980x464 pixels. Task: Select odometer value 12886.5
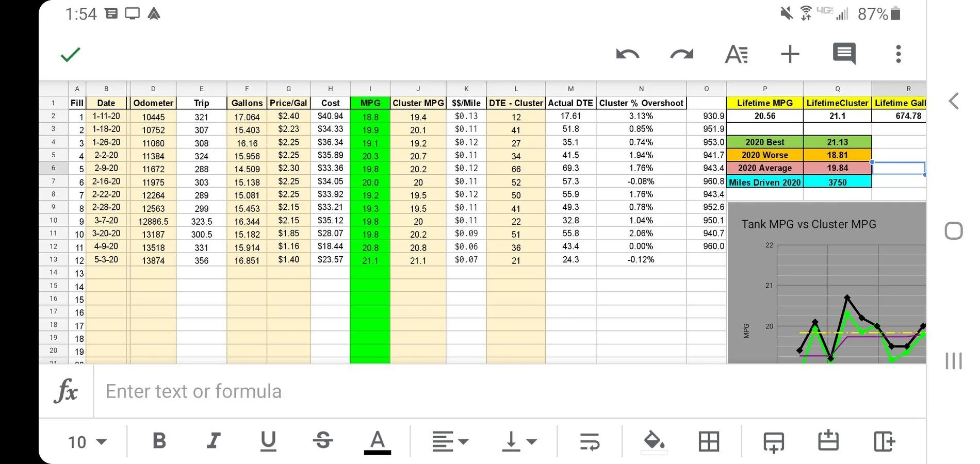coord(153,221)
